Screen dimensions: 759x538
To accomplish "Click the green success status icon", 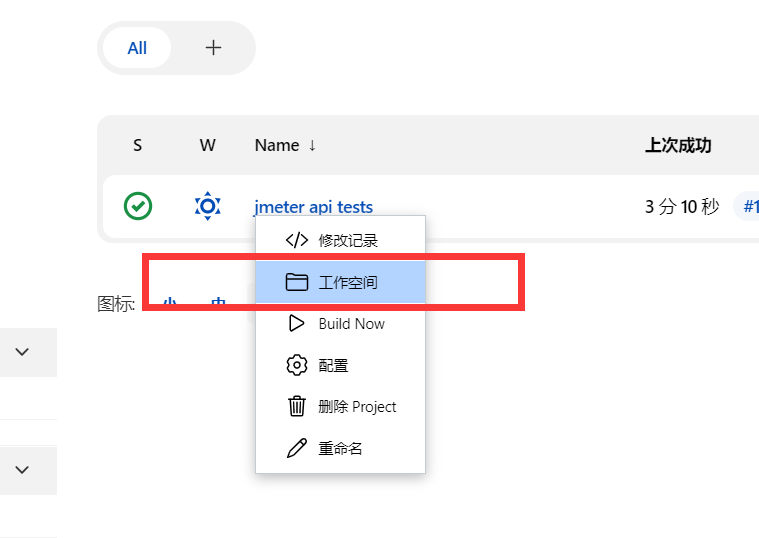I will coord(138,207).
